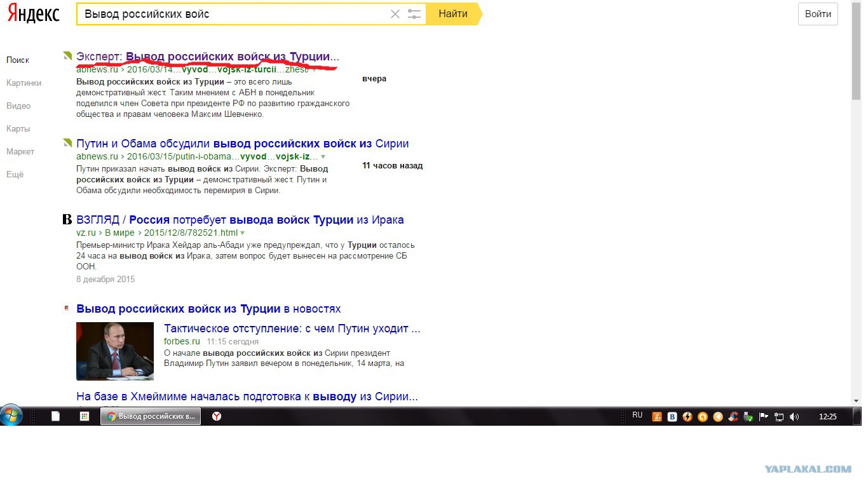
Task: Click snippet О начале вывода российских войск
Action: [284, 358]
